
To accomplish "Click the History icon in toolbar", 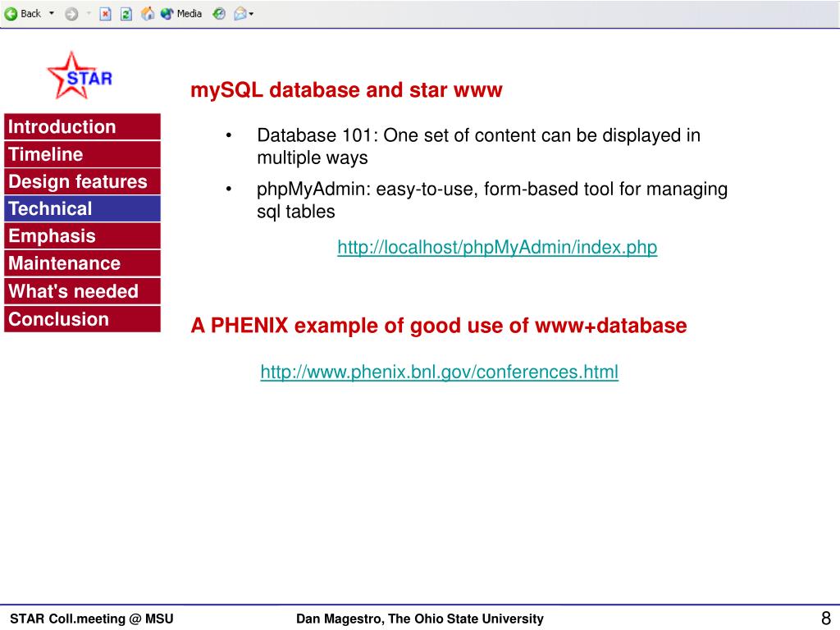I will tap(219, 14).
